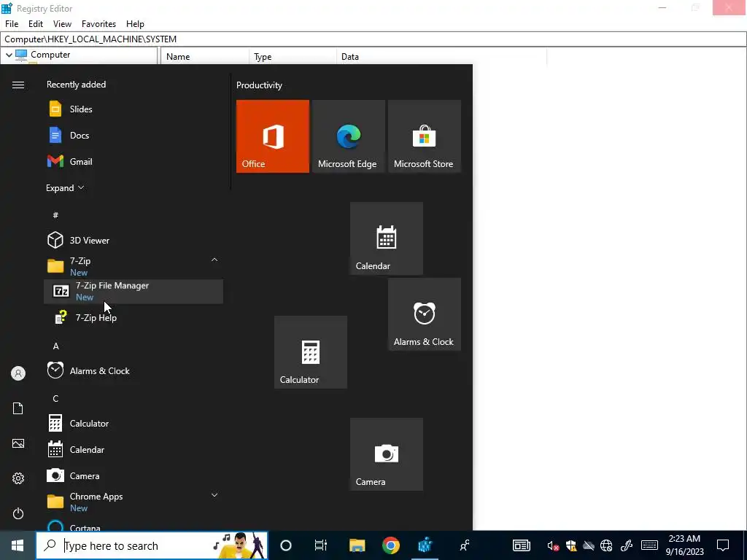Open the touch keyboard tray icon
747x560 pixels.
click(649, 545)
